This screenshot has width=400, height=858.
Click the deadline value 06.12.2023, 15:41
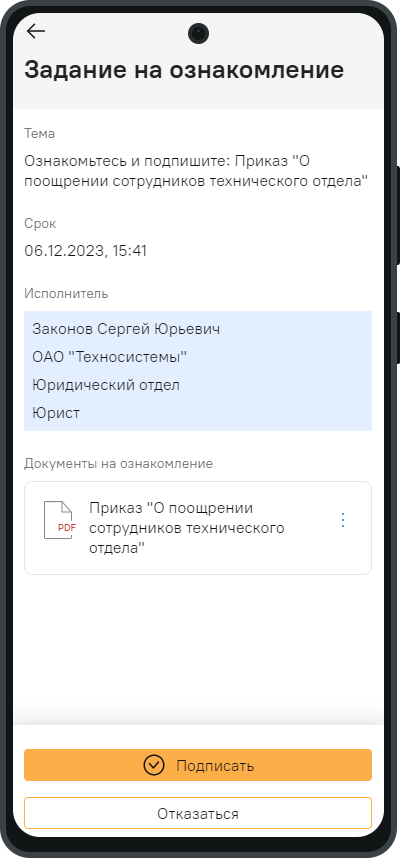click(x=85, y=251)
